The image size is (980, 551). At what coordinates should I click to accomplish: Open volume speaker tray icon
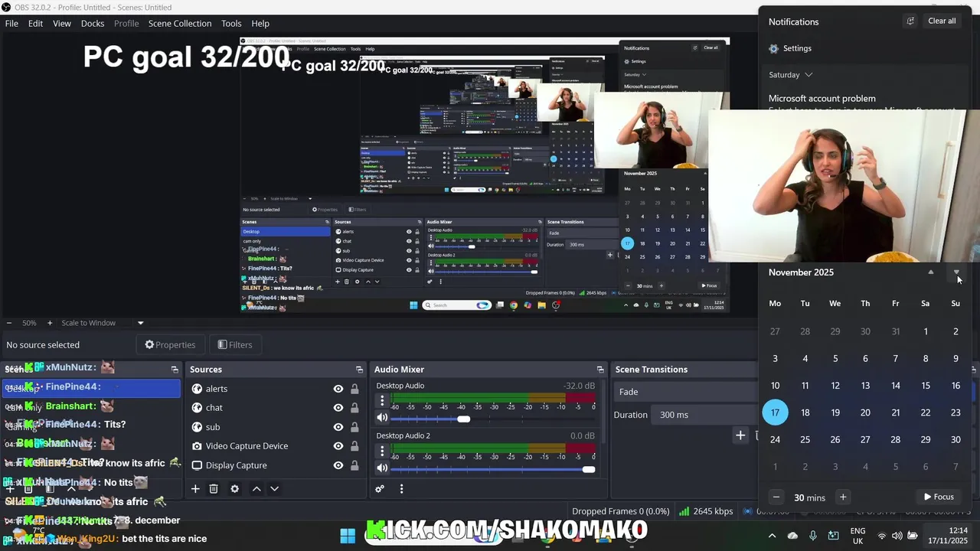[897, 536]
